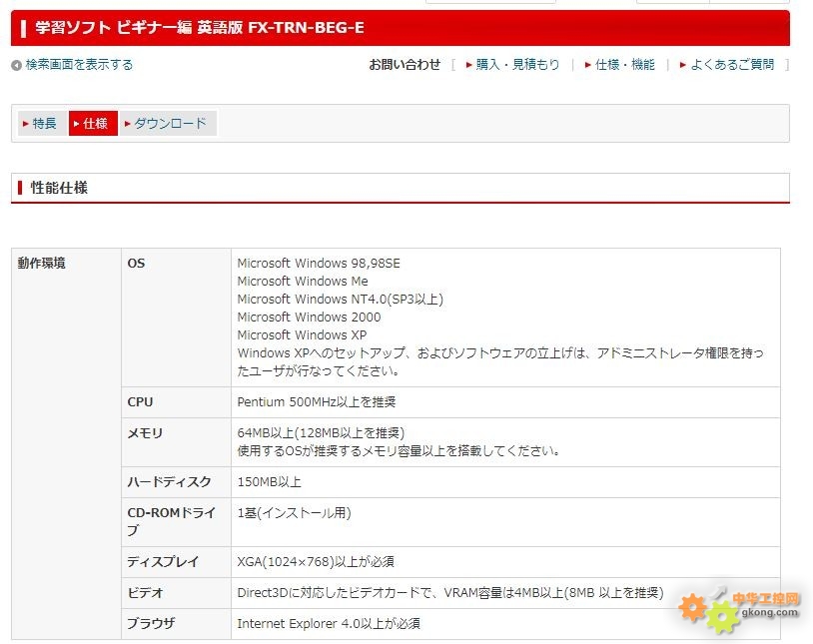
Task: Click the text Microsoft Windows 2000
Action: tap(309, 317)
